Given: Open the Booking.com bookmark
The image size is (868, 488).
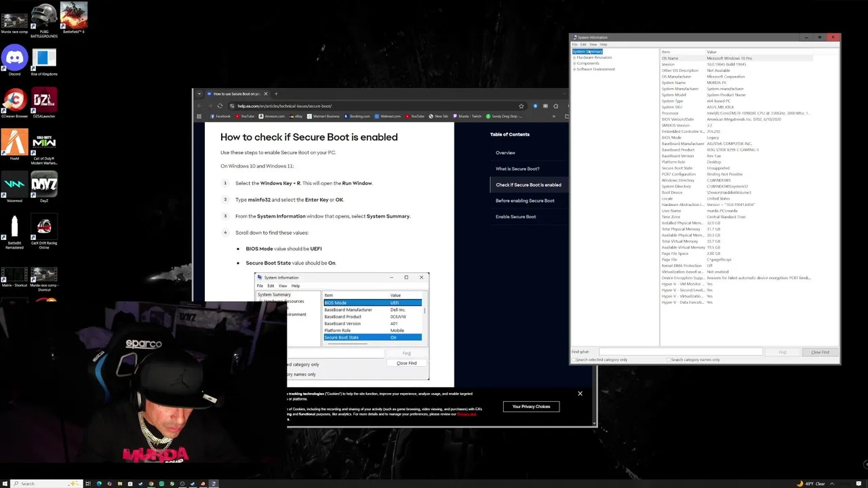Looking at the screenshot, I should click(357, 116).
